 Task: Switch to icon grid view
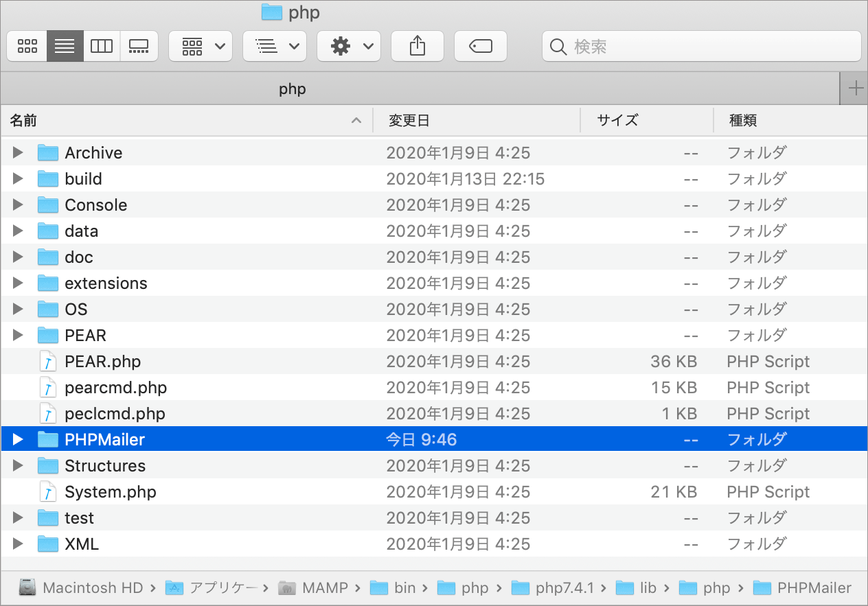click(x=27, y=46)
